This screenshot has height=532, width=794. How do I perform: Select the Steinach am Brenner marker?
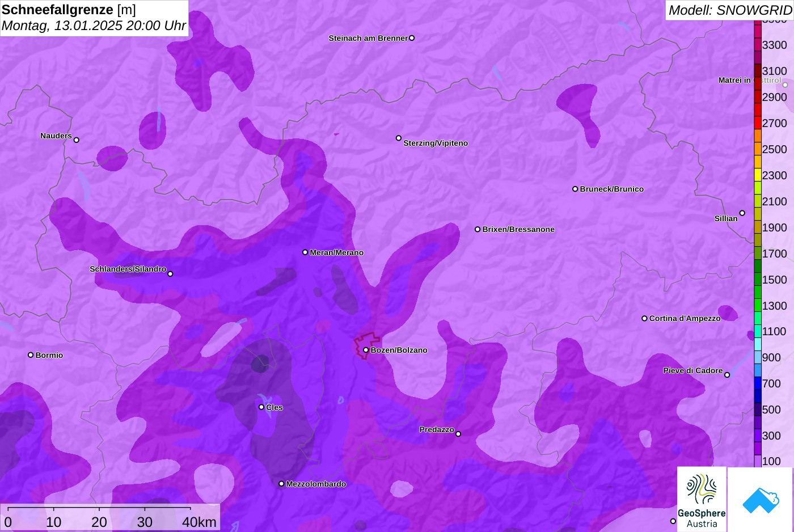point(412,38)
